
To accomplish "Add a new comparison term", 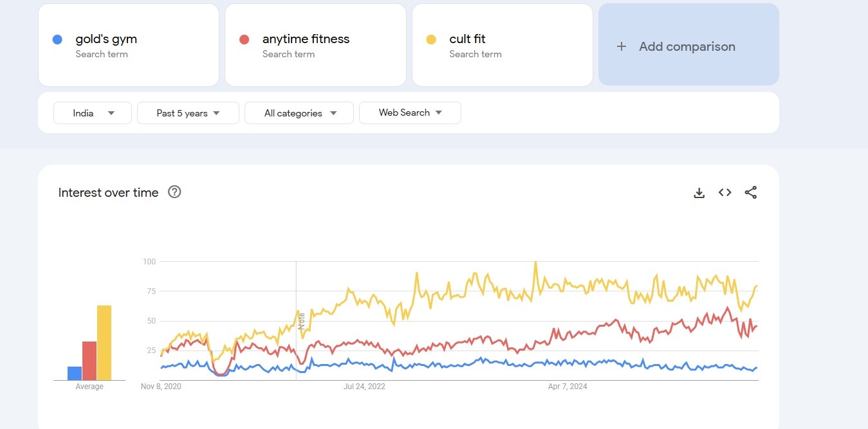I will pyautogui.click(x=687, y=46).
